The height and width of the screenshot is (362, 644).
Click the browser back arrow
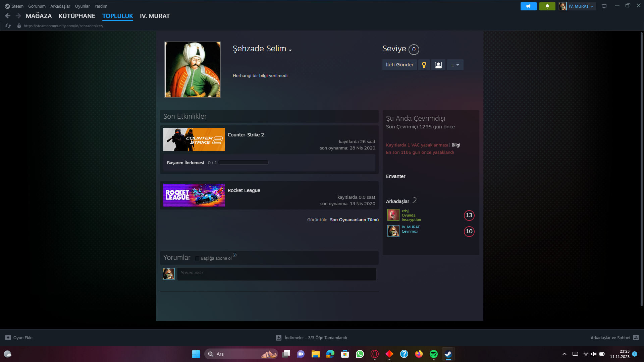point(8,16)
